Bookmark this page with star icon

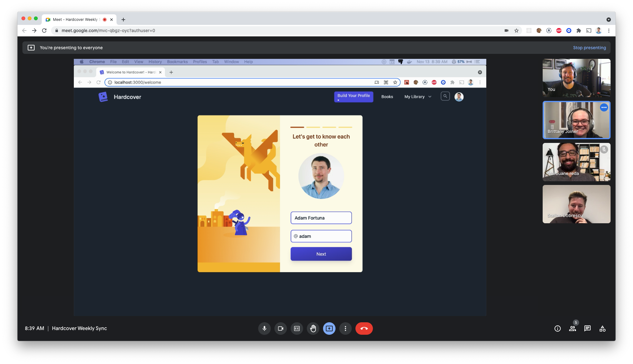click(516, 31)
